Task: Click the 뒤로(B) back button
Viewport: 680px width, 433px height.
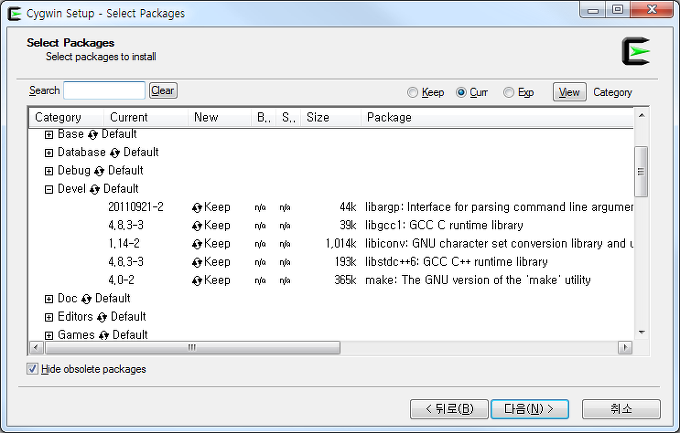Action: pos(449,409)
